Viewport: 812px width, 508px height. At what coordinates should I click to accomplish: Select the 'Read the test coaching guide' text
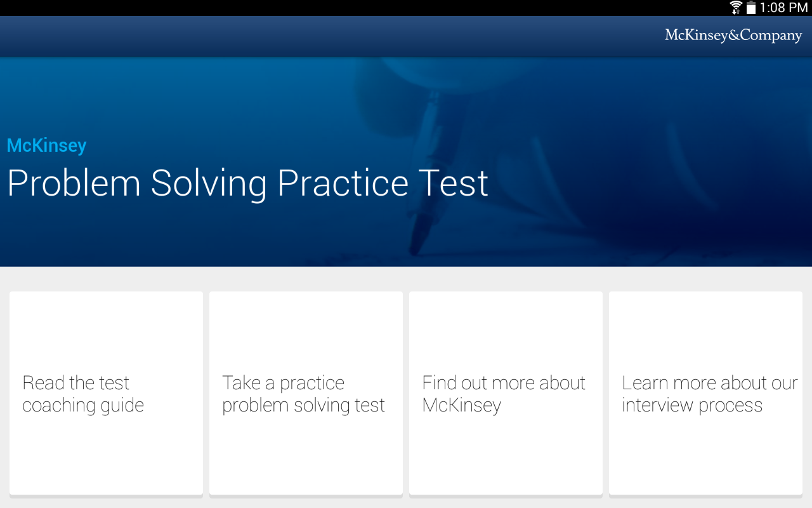coord(83,394)
